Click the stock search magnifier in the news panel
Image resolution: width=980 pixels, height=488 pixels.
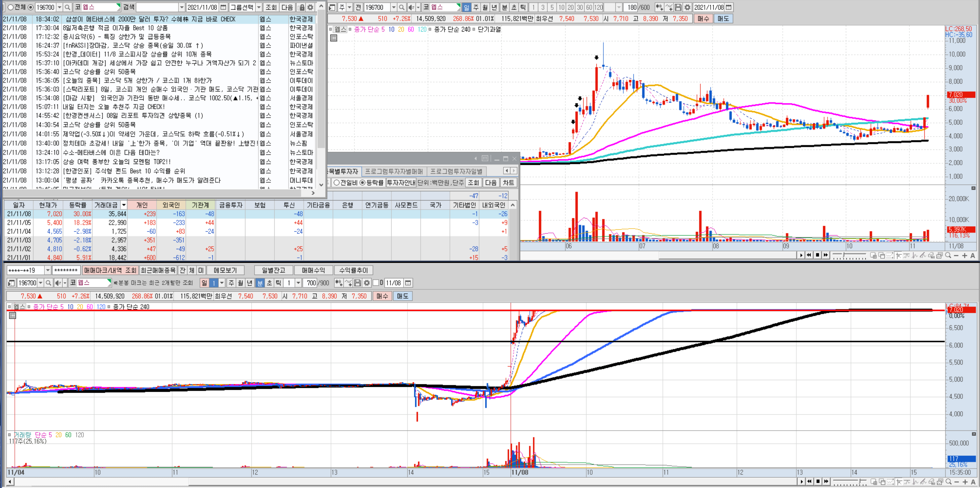67,7
